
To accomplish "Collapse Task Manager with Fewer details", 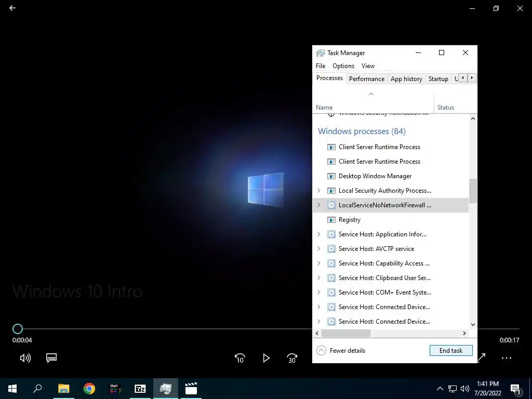I will [x=341, y=351].
